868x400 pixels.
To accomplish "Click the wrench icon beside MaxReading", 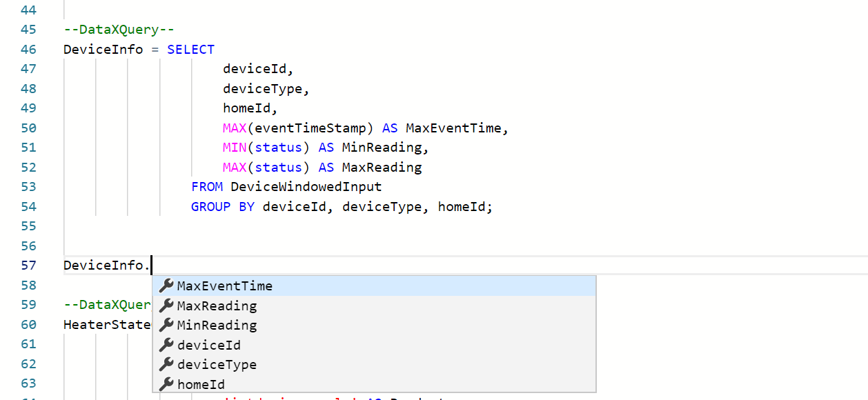I will pos(166,306).
